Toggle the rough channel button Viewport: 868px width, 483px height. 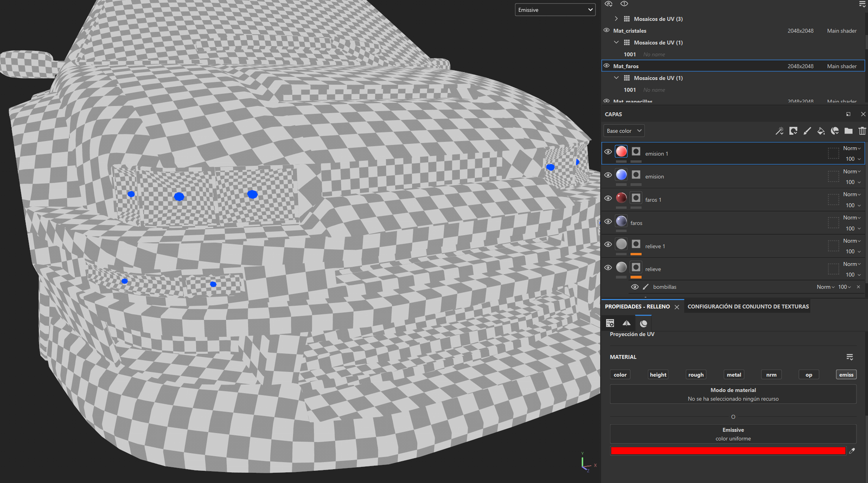[x=696, y=375]
